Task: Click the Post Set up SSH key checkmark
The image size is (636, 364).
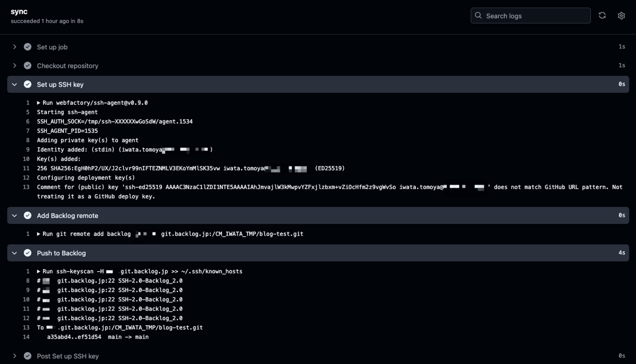Action: (x=28, y=356)
